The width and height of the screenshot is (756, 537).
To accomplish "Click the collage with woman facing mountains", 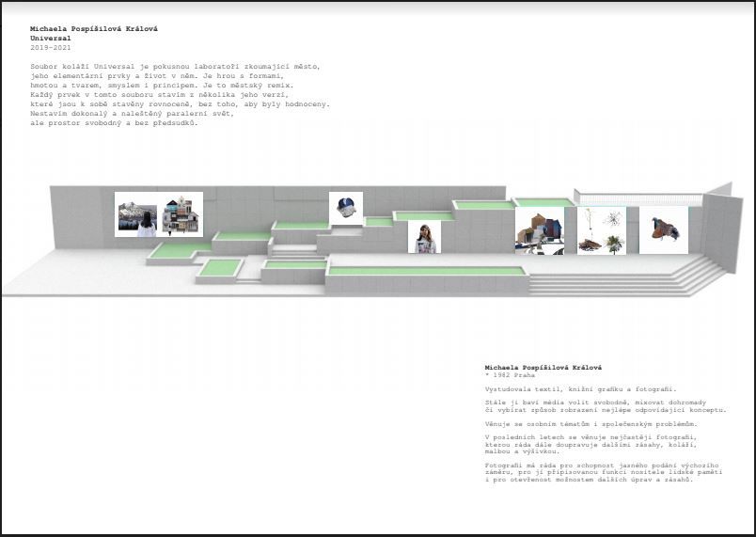I will pos(138,214).
